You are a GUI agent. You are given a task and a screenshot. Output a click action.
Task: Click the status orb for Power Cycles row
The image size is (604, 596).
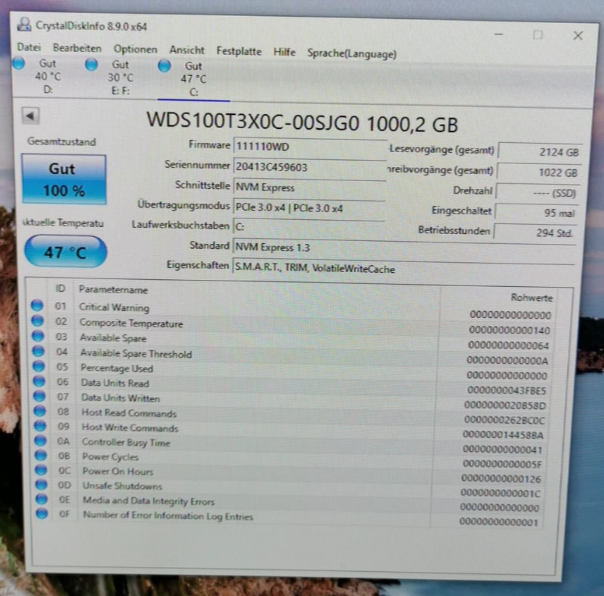pos(41,455)
